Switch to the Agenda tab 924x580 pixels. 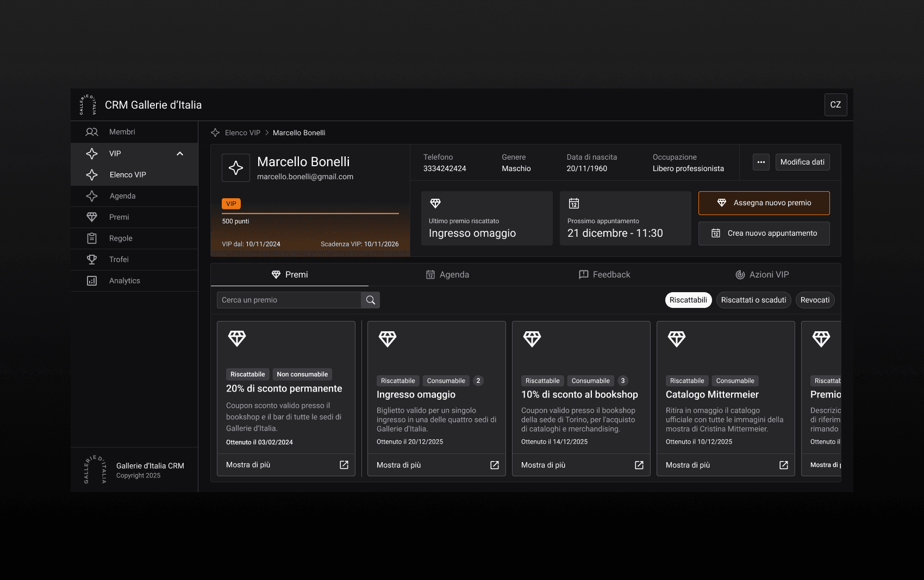click(x=447, y=275)
